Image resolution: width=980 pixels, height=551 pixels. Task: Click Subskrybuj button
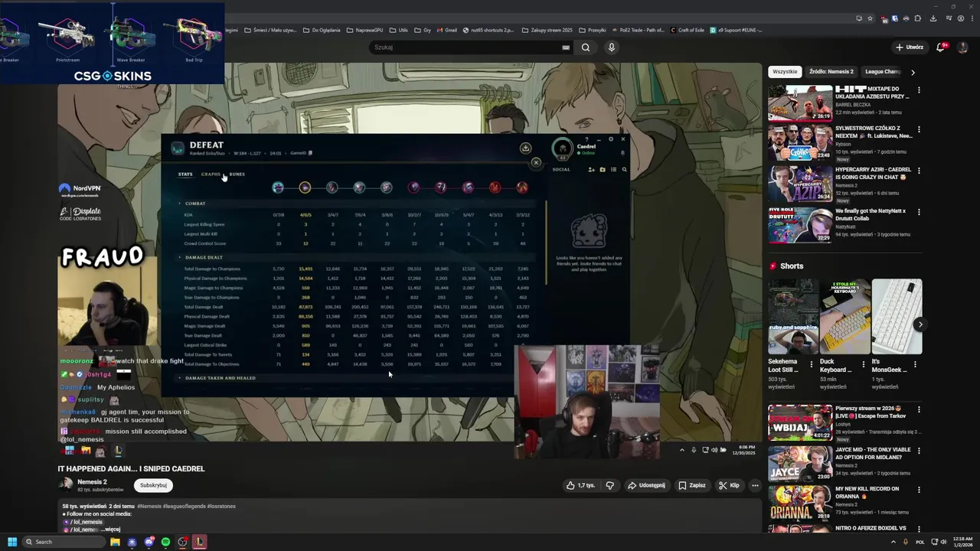[x=153, y=485]
